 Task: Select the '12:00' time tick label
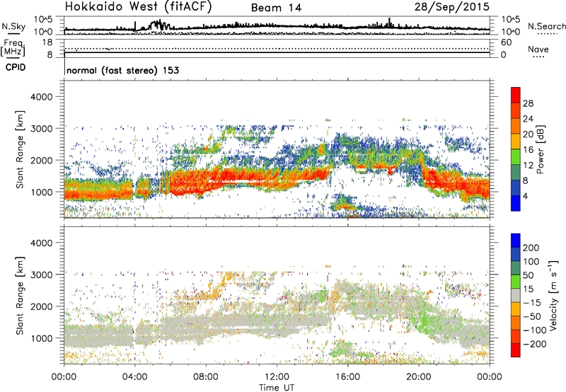[277, 377]
